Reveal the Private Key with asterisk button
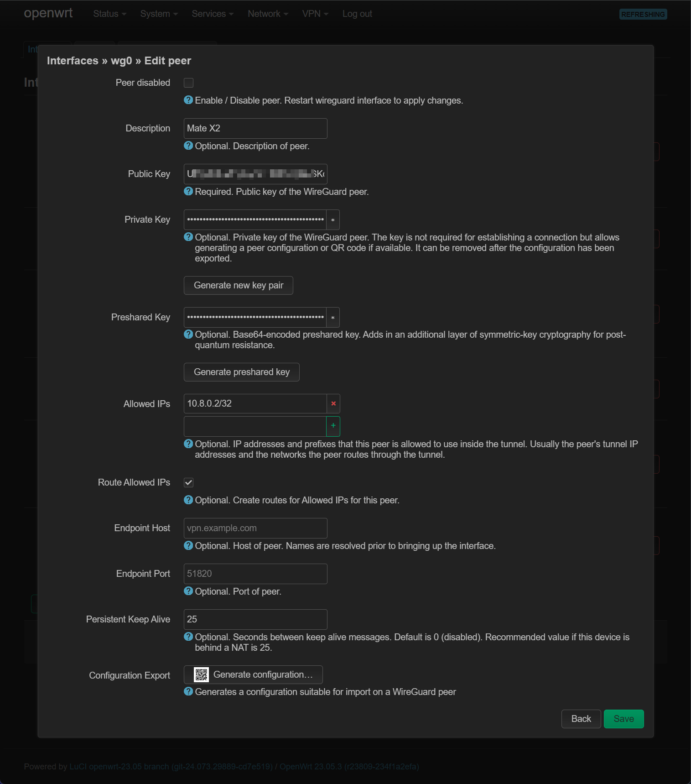691x784 pixels. [x=333, y=220]
